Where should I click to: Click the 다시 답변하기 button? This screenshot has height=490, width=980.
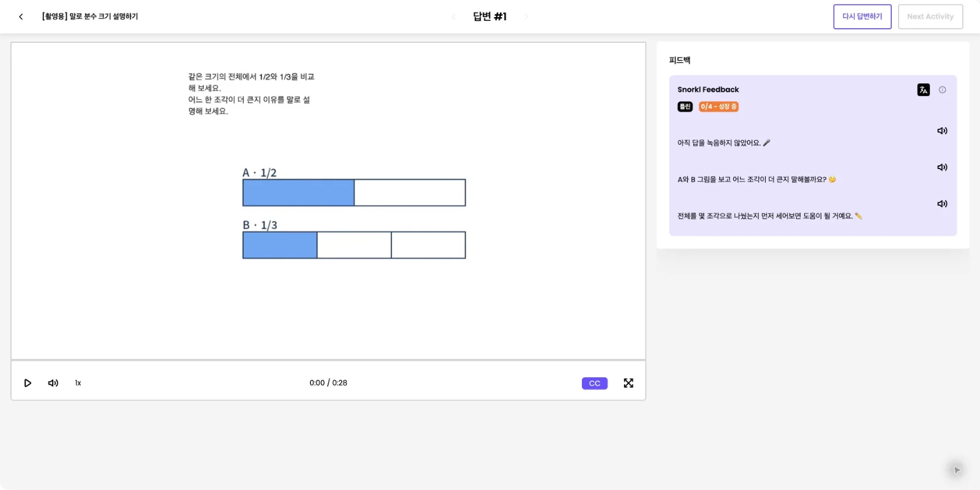pyautogui.click(x=862, y=17)
